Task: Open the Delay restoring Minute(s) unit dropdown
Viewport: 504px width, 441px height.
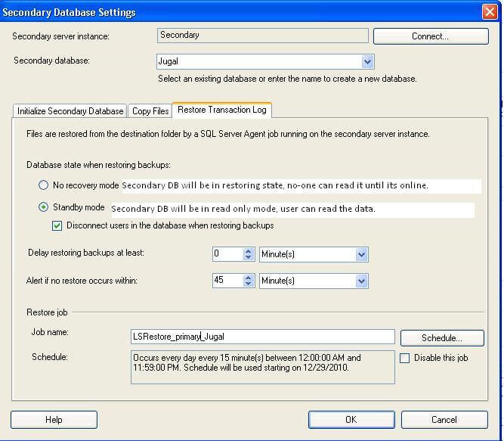Action: (361, 254)
